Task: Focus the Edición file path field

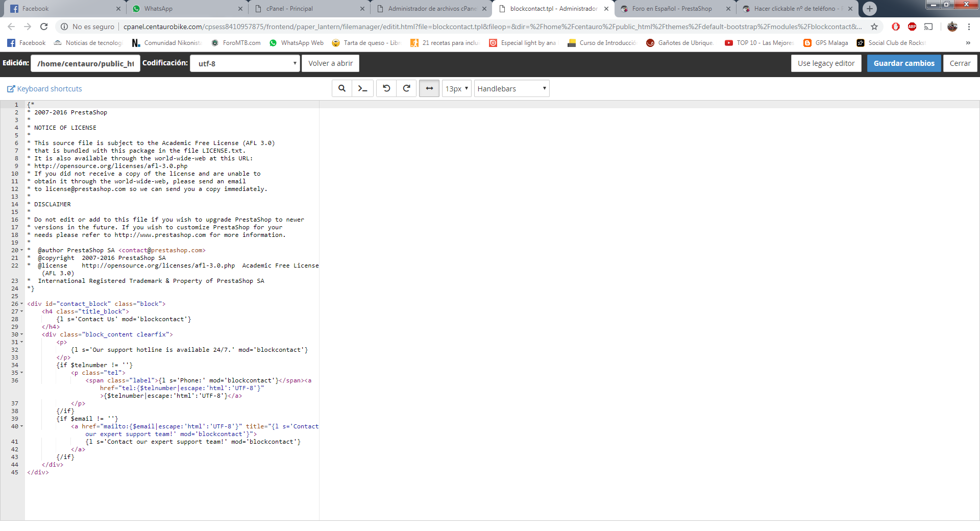Action: tap(85, 63)
